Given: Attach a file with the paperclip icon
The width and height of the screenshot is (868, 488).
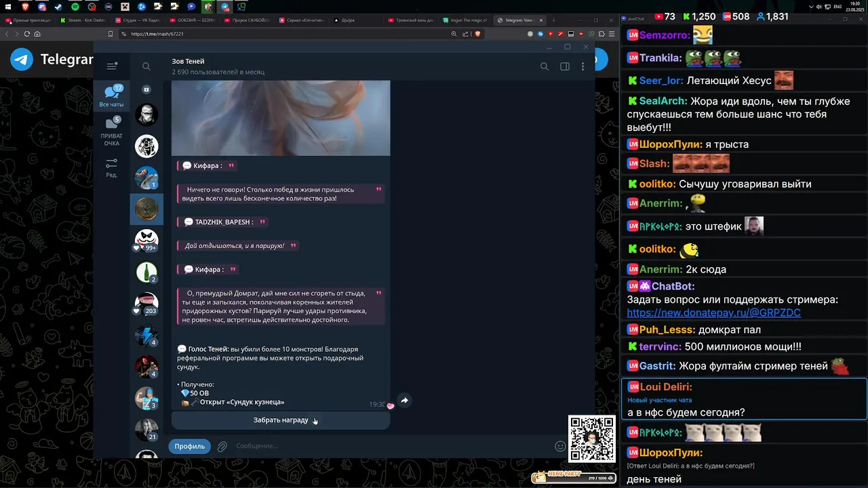Looking at the screenshot, I should coord(222,446).
